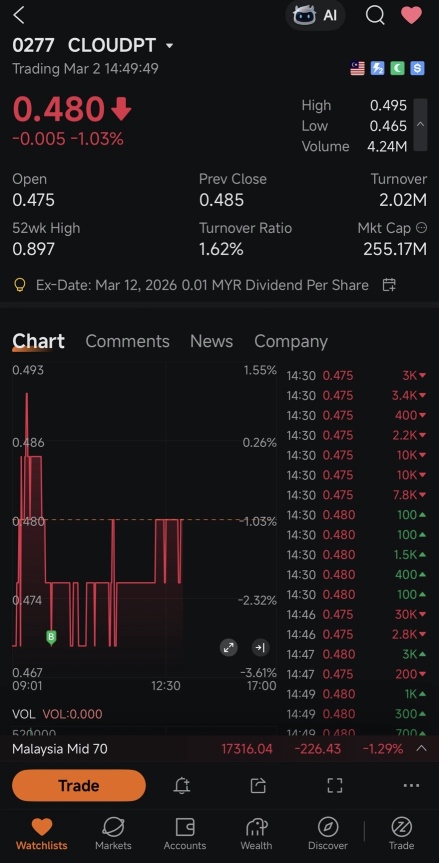
Task: Select the 14:46 trade of 30K
Action: pos(356,614)
